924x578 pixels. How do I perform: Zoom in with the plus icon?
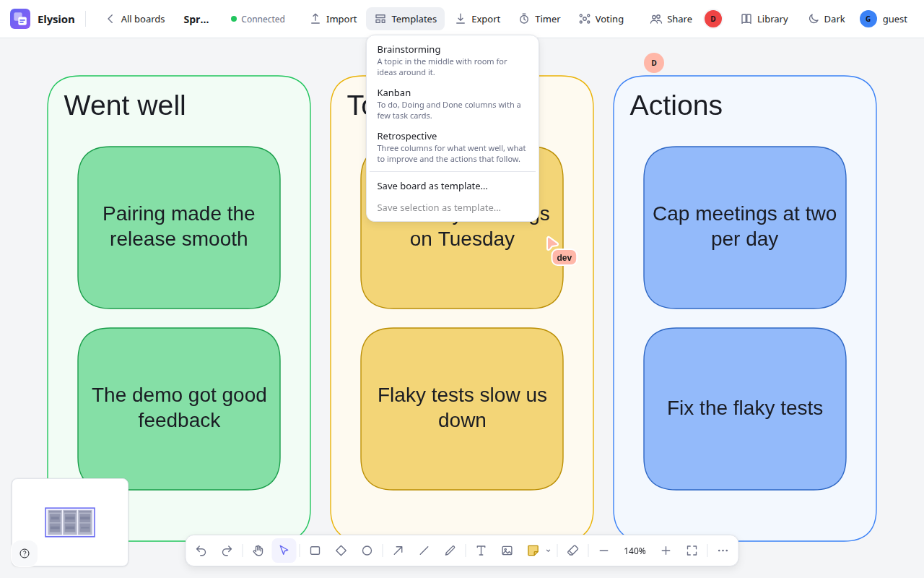[x=666, y=551]
